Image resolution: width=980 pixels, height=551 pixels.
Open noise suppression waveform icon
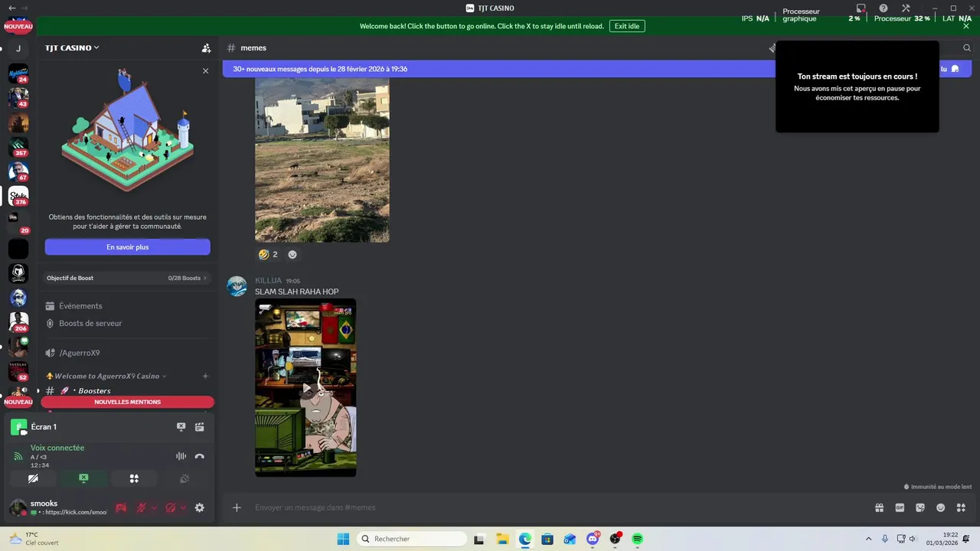tap(181, 456)
